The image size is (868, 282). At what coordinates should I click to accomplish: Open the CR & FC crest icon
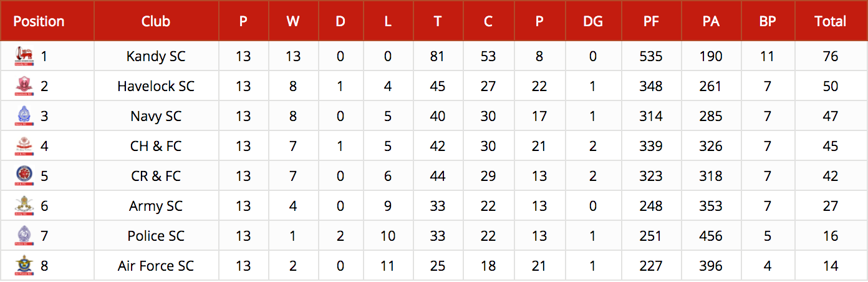(x=24, y=176)
